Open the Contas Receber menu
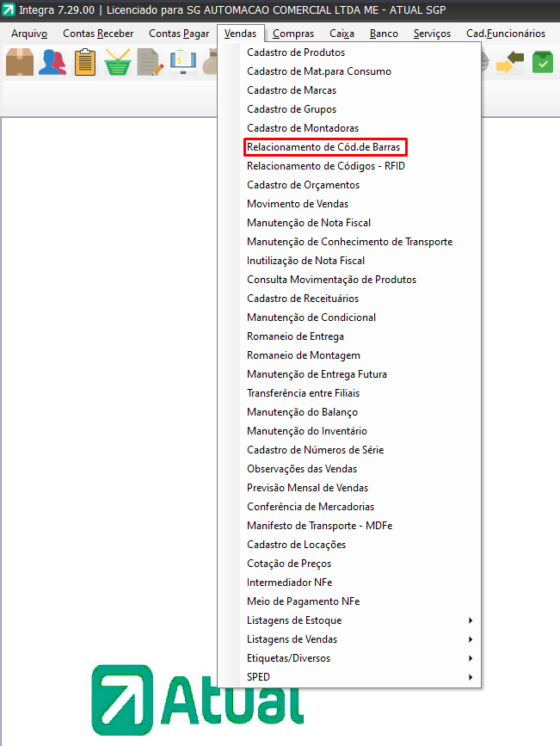 tap(98, 34)
